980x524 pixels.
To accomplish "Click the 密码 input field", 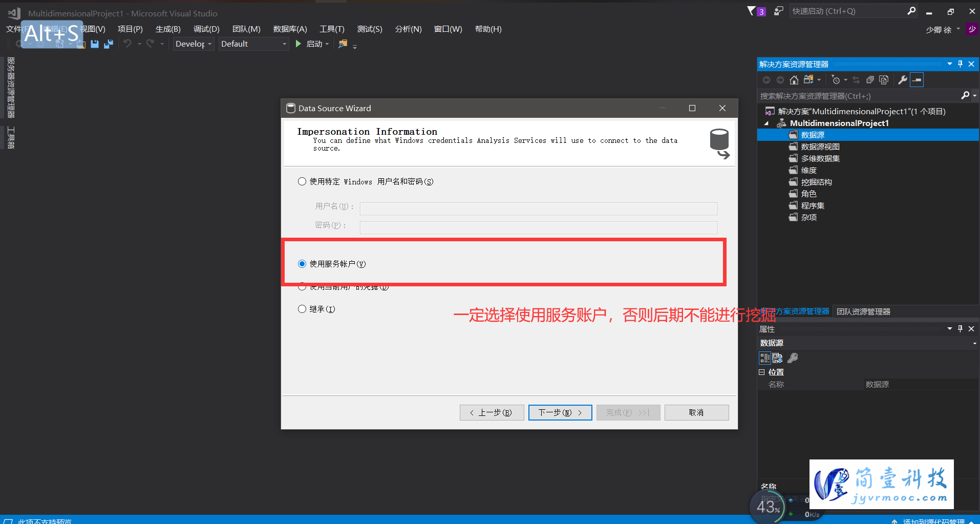I will coord(538,227).
